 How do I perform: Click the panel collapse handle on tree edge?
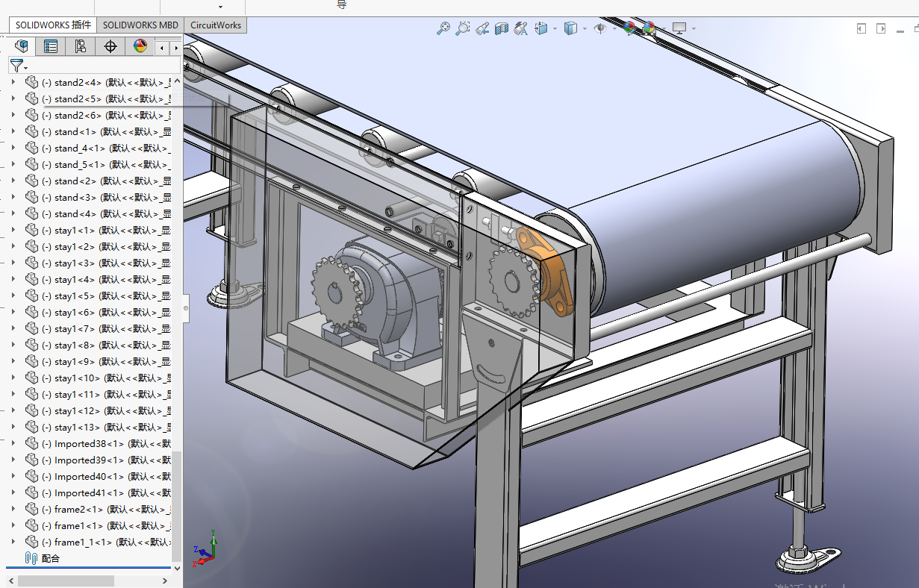pyautogui.click(x=186, y=307)
